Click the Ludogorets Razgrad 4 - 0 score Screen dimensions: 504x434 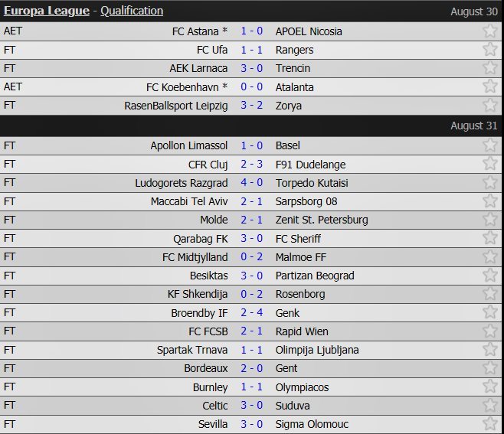click(x=251, y=182)
